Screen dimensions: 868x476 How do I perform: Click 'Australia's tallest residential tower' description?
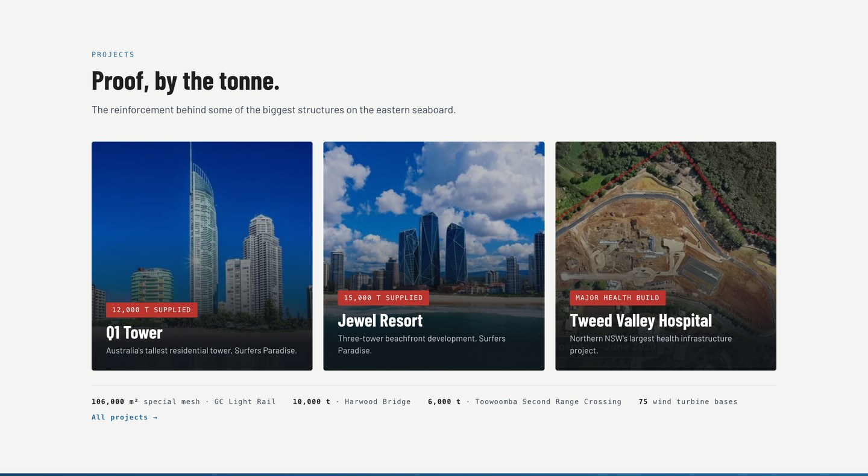click(x=201, y=351)
